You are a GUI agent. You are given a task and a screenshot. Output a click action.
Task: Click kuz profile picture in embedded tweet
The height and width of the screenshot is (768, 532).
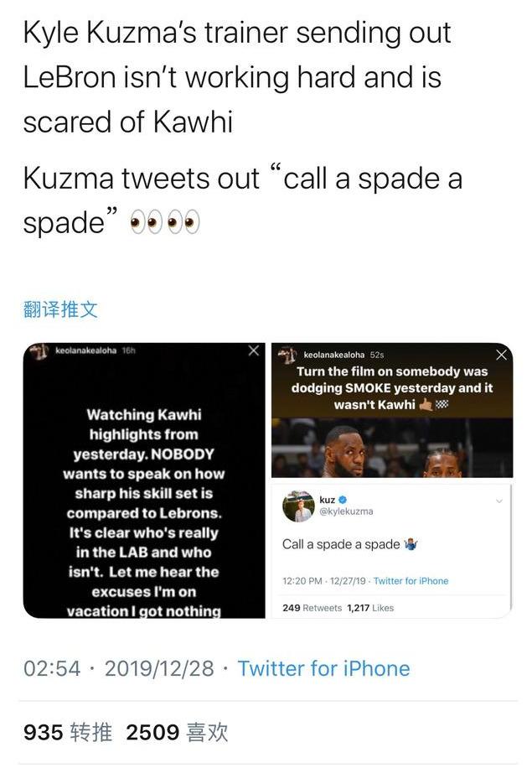(x=298, y=506)
